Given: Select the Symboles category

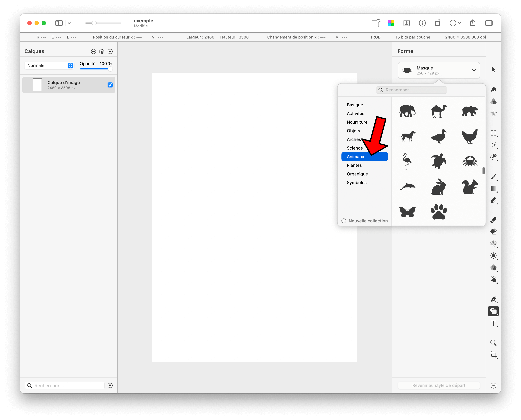Looking at the screenshot, I should [357, 182].
